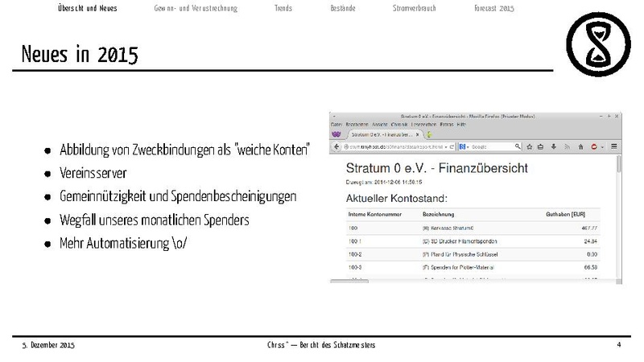Click the Vereinsserver bullet point
Viewport: 644px width, 362px height.
[93, 173]
